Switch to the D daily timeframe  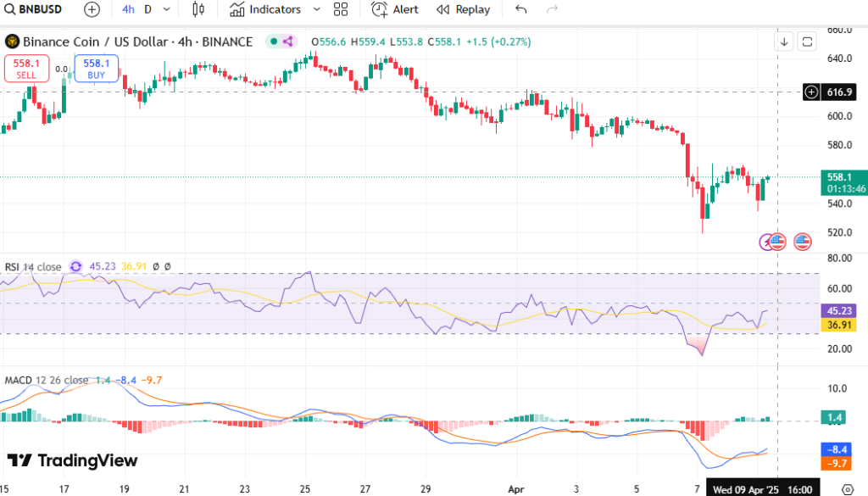[x=147, y=9]
